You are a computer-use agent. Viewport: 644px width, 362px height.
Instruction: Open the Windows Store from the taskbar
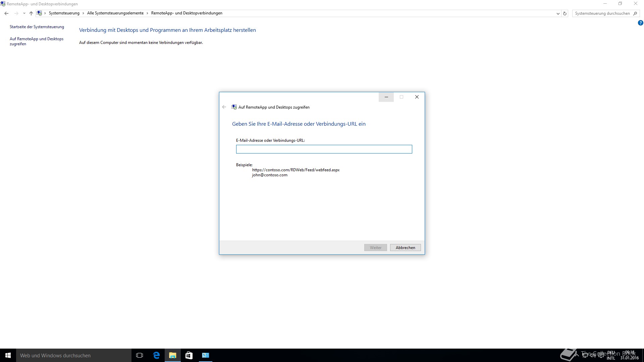[189, 355]
